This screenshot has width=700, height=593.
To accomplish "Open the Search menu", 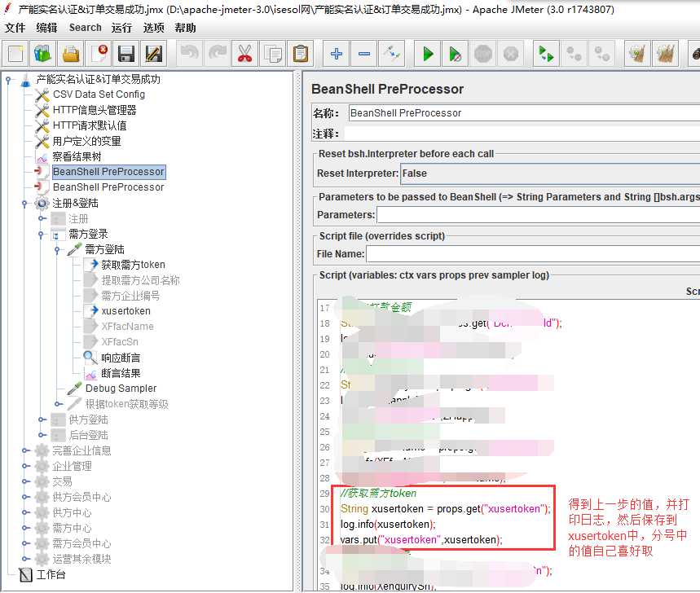I will click(x=86, y=28).
